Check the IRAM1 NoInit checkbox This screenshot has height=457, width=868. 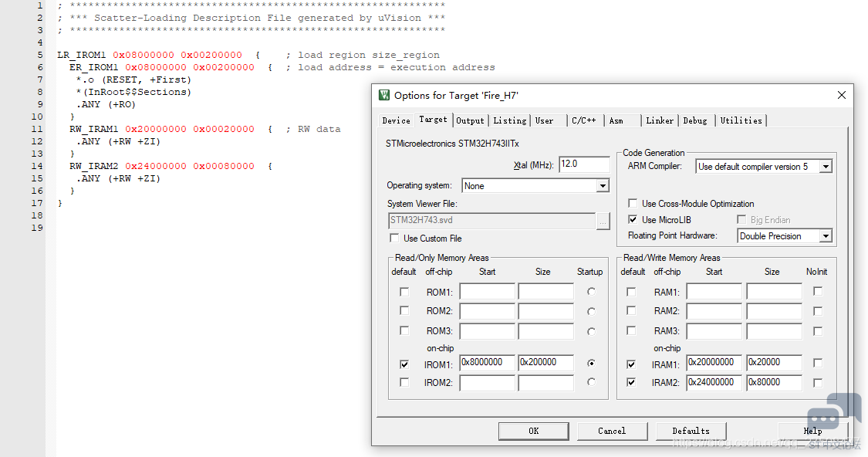(x=818, y=363)
